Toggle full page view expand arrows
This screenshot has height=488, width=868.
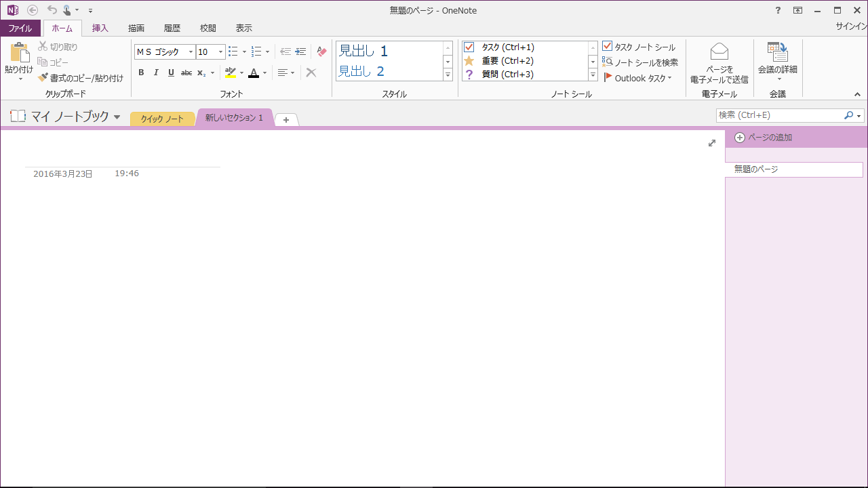pos(712,143)
